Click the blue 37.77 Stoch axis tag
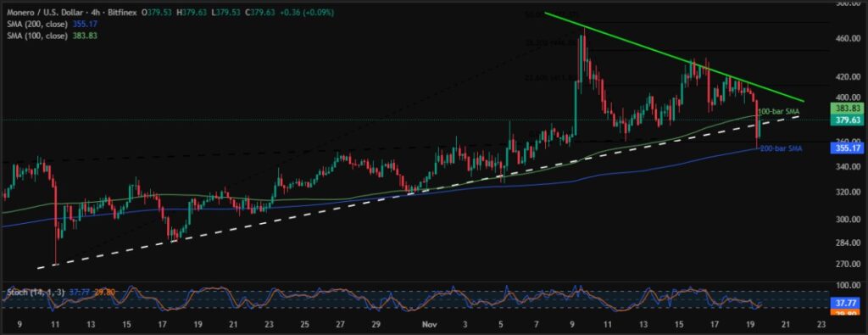Screen dimensions: 868x335 [845, 303]
